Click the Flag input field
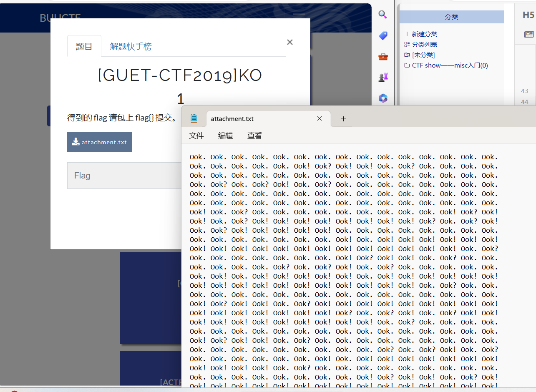Screen dimensions: 536x392 (x=124, y=176)
